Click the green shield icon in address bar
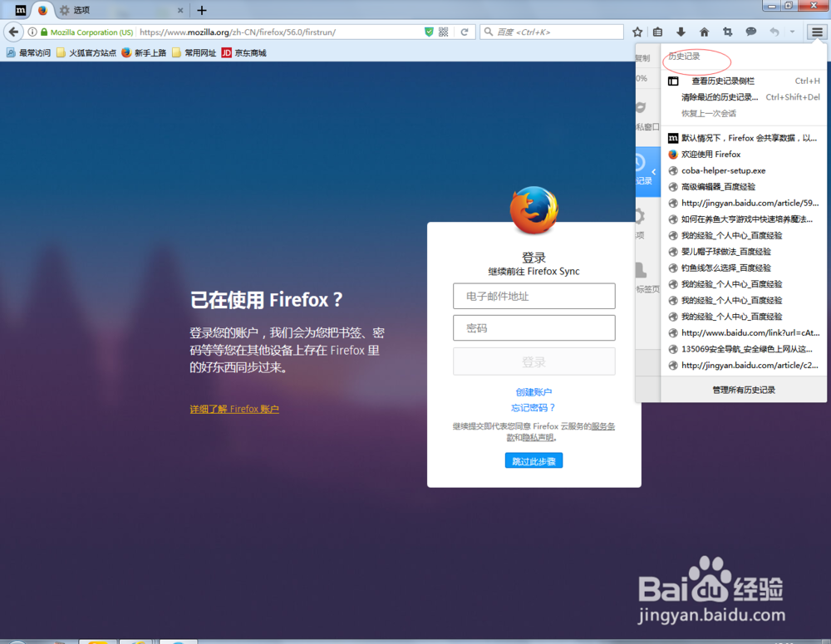831x644 pixels. point(429,32)
